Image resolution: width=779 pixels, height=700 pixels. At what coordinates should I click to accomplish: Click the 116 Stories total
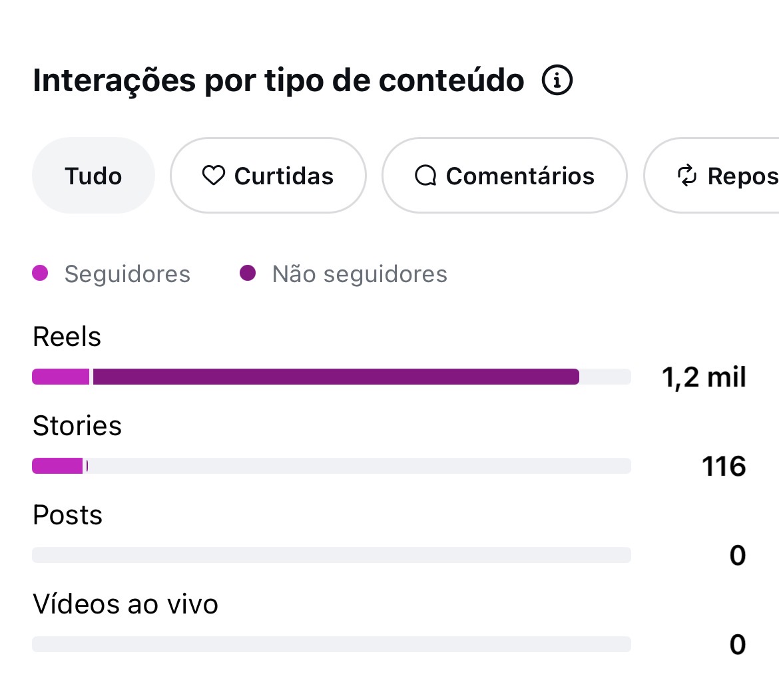[723, 466]
